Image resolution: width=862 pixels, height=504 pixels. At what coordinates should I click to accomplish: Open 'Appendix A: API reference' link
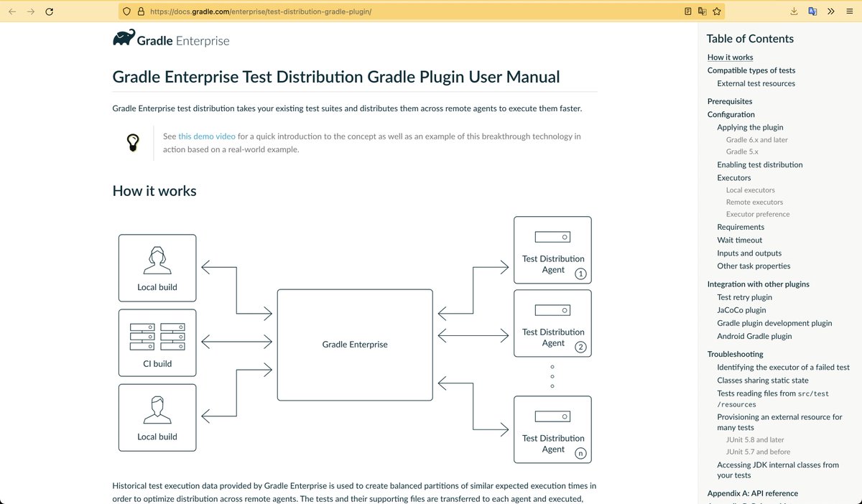pos(753,493)
